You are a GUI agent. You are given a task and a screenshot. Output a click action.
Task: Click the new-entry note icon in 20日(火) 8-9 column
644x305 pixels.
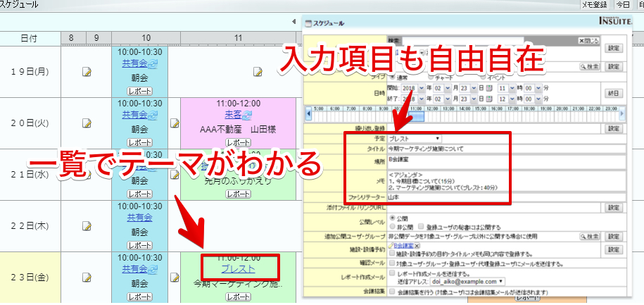pyautogui.click(x=87, y=123)
